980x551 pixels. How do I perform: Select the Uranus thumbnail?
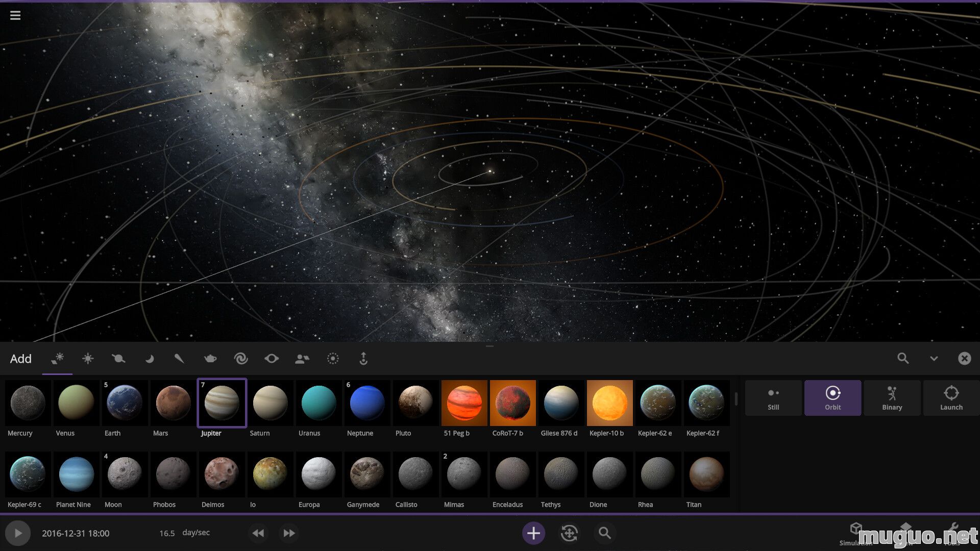click(x=318, y=403)
